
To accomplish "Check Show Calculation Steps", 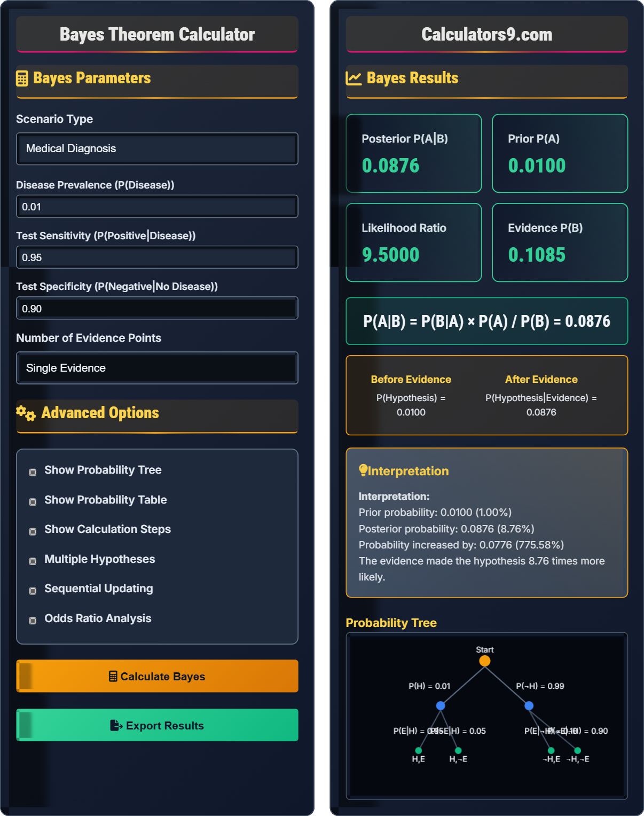I will (x=33, y=531).
